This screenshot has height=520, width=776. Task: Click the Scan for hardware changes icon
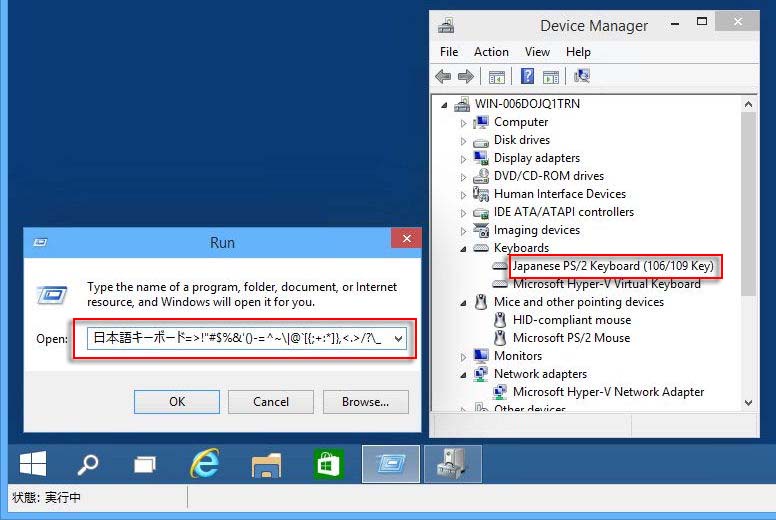(x=582, y=76)
